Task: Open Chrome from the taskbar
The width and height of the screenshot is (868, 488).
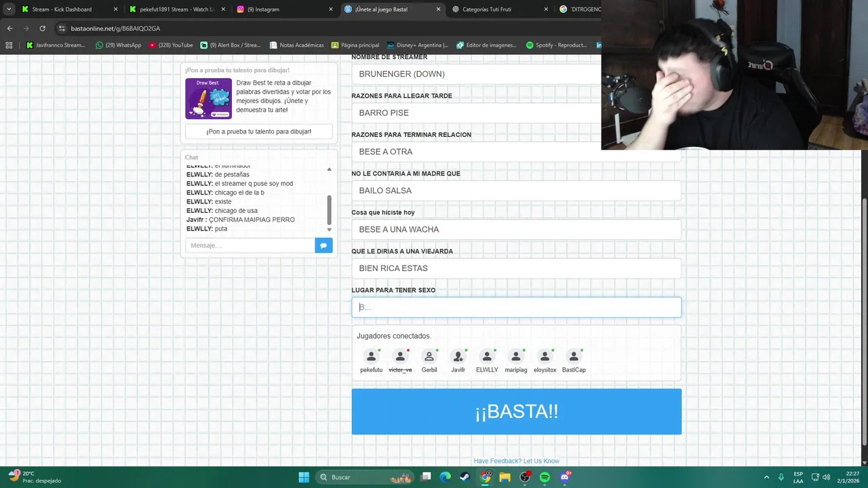Action: [x=486, y=477]
